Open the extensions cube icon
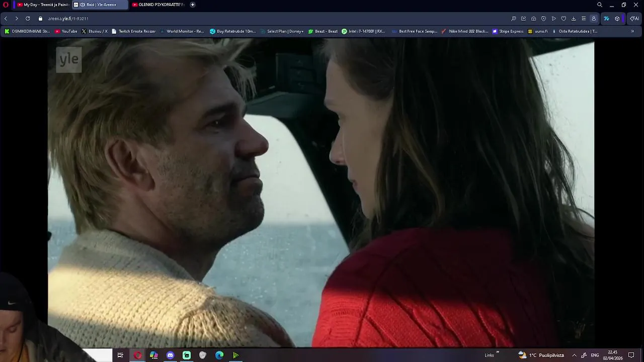Image resolution: width=644 pixels, height=362 pixels. click(617, 19)
